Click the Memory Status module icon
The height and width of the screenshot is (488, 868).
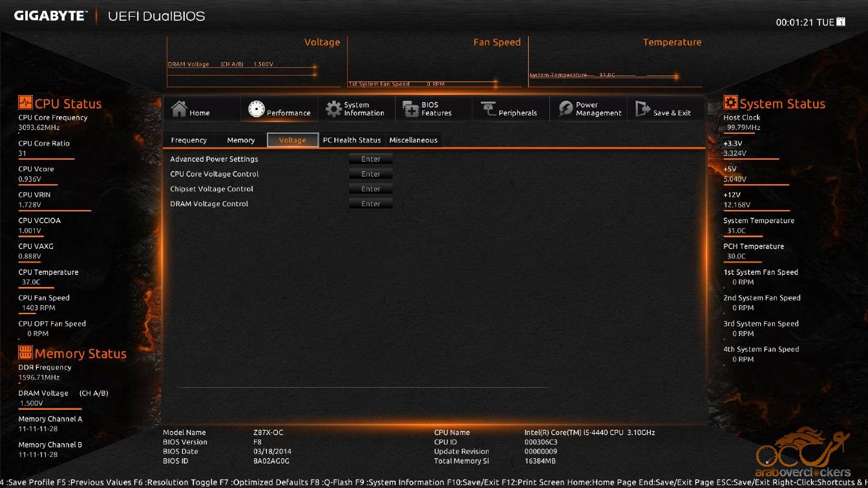[25, 352]
